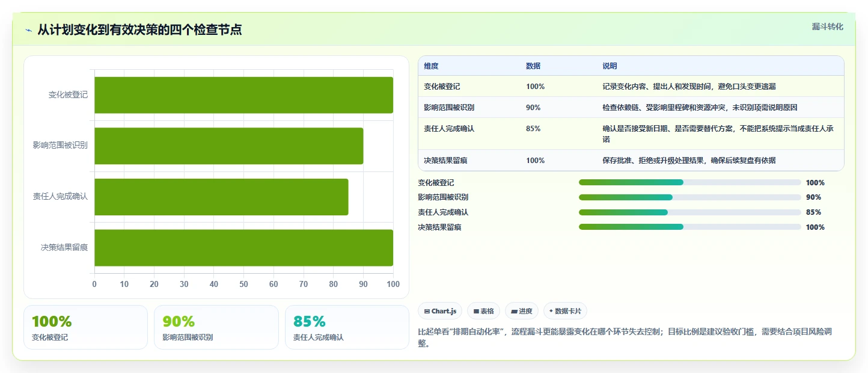This screenshot has width=868, height=373.
Task: Click description starting 确认是否接受新日期
Action: (718, 134)
